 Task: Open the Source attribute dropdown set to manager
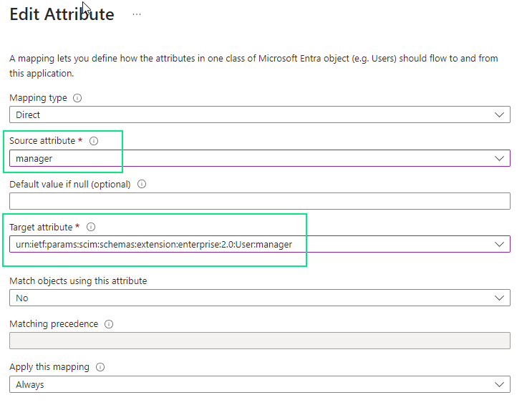(x=499, y=158)
